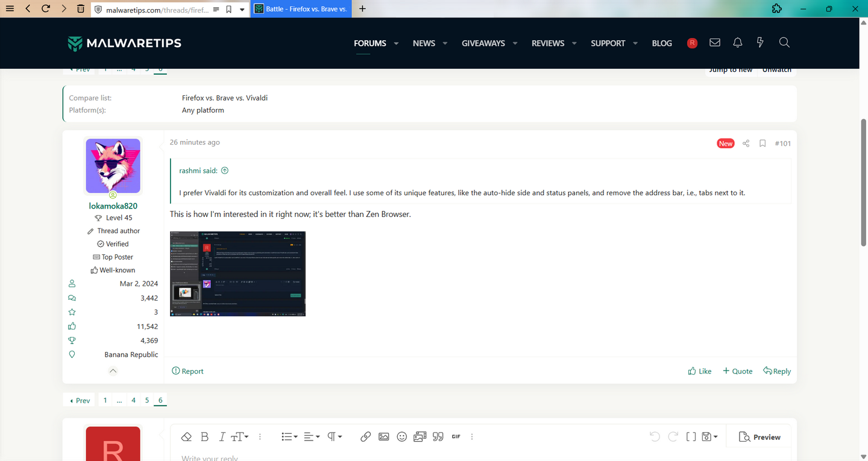The image size is (868, 461).
Task: Open the GIVEAWAYS menu item
Action: pyautogui.click(x=483, y=43)
